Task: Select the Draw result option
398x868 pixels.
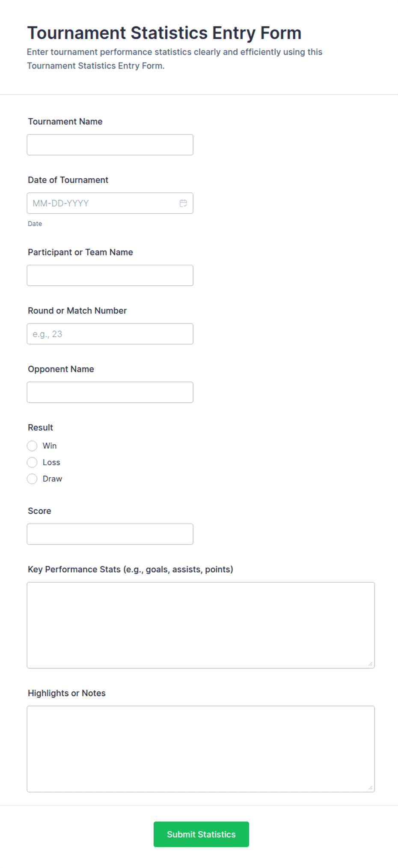Action: point(32,479)
